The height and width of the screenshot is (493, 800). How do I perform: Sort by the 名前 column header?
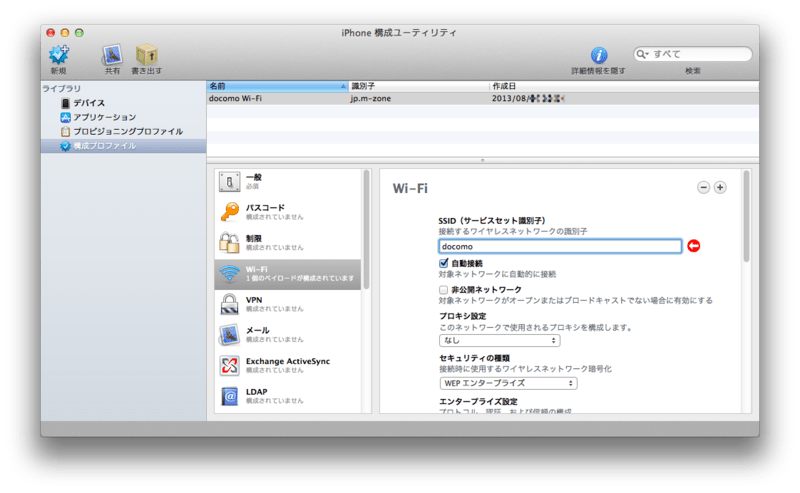[278, 86]
